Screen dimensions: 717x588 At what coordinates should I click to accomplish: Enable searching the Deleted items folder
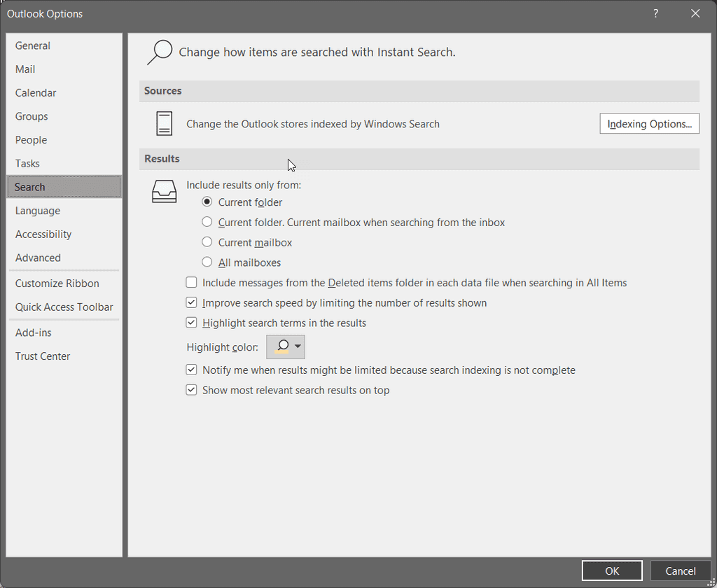pyautogui.click(x=191, y=282)
